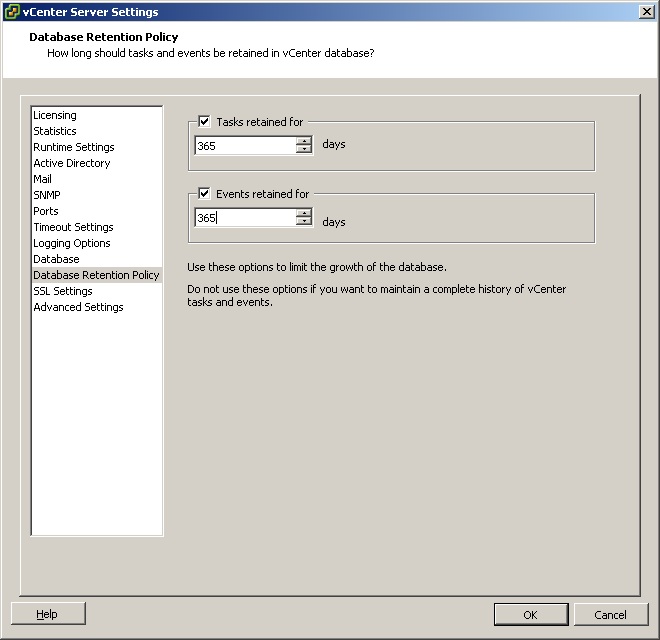Increase the tasks retention days value
Viewport: 660px width, 640px height.
click(303, 141)
